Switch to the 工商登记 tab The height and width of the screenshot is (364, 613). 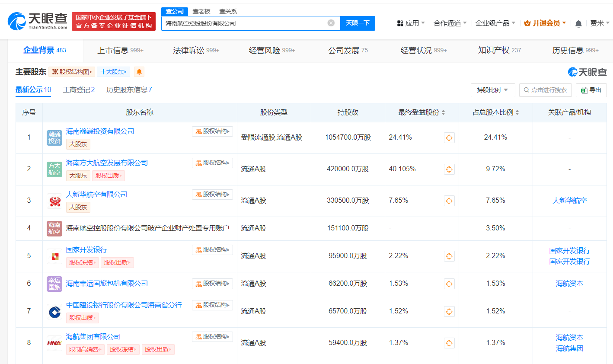click(x=79, y=90)
